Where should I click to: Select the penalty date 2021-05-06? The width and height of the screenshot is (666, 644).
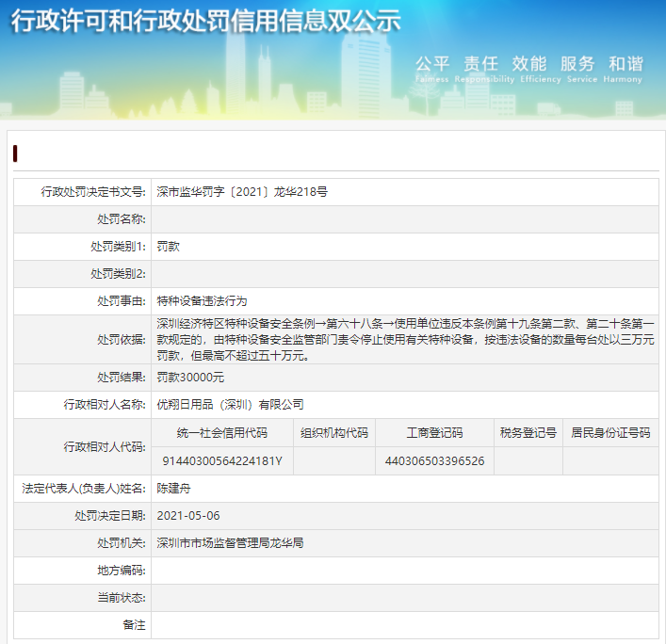[187, 516]
